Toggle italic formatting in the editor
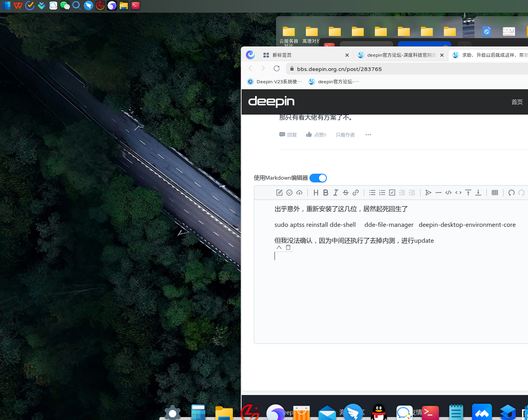This screenshot has width=528, height=420. [x=336, y=193]
